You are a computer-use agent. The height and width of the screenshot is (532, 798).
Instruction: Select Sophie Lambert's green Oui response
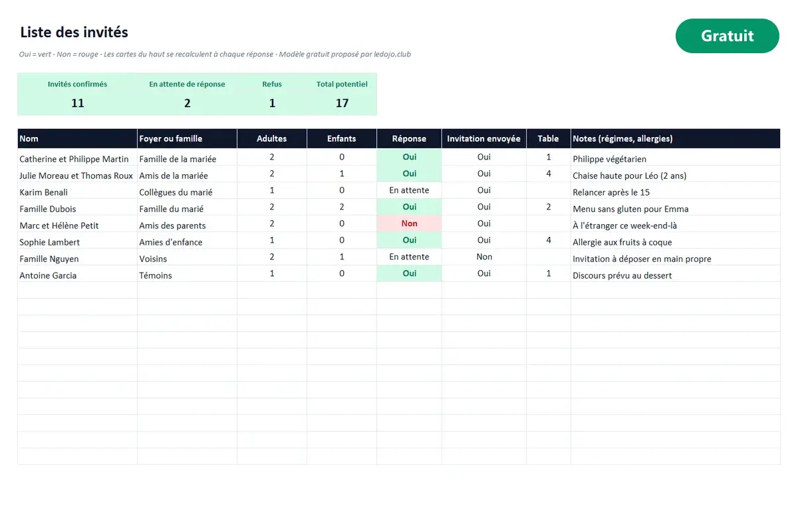point(409,240)
